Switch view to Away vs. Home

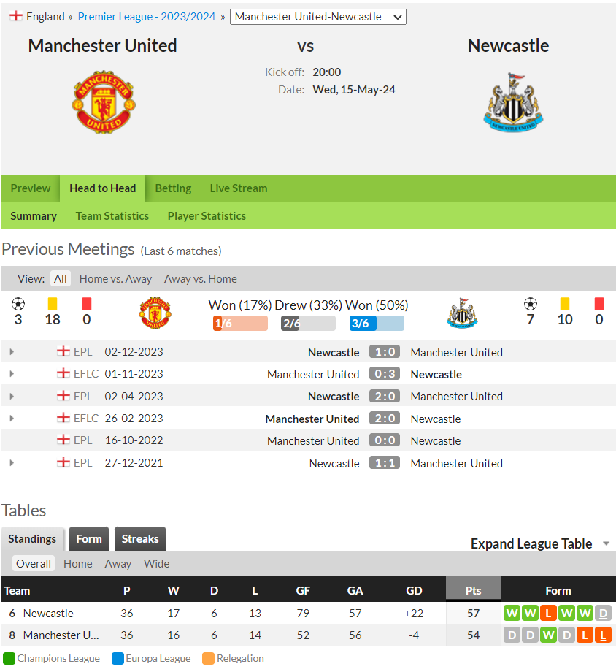(201, 279)
